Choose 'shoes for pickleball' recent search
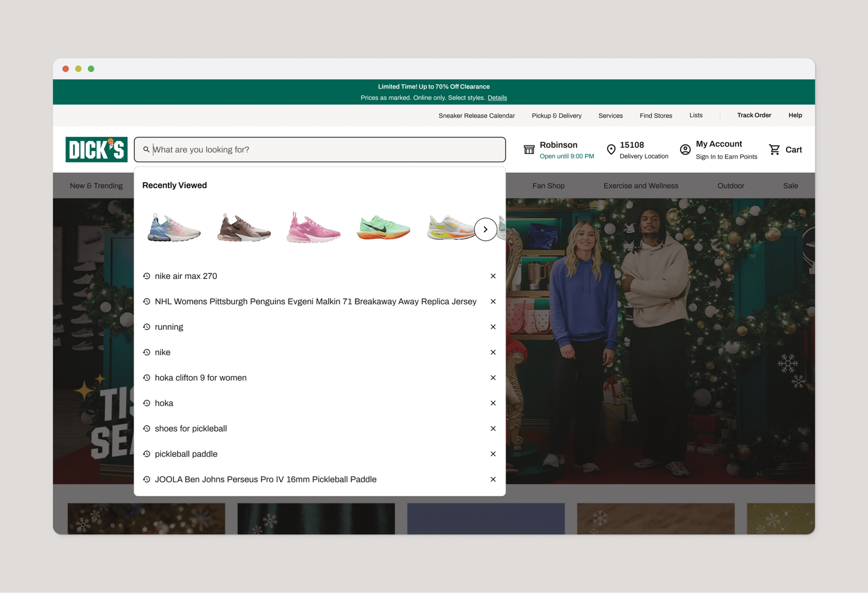 (x=190, y=429)
